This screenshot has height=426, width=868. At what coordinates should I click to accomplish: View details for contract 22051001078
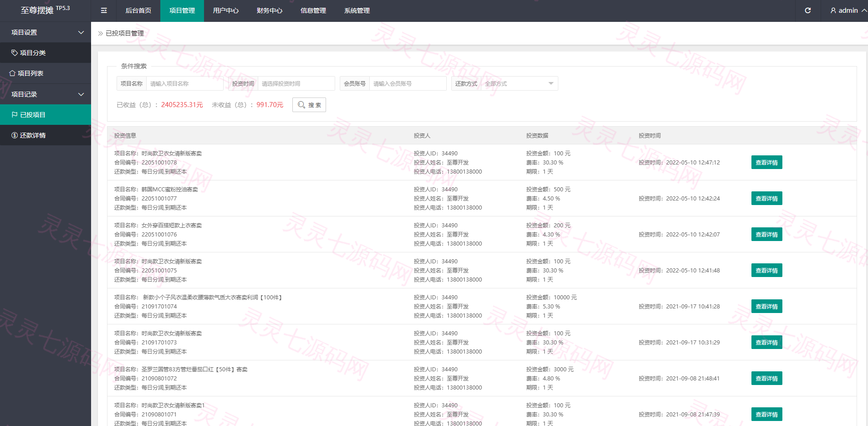coord(766,163)
